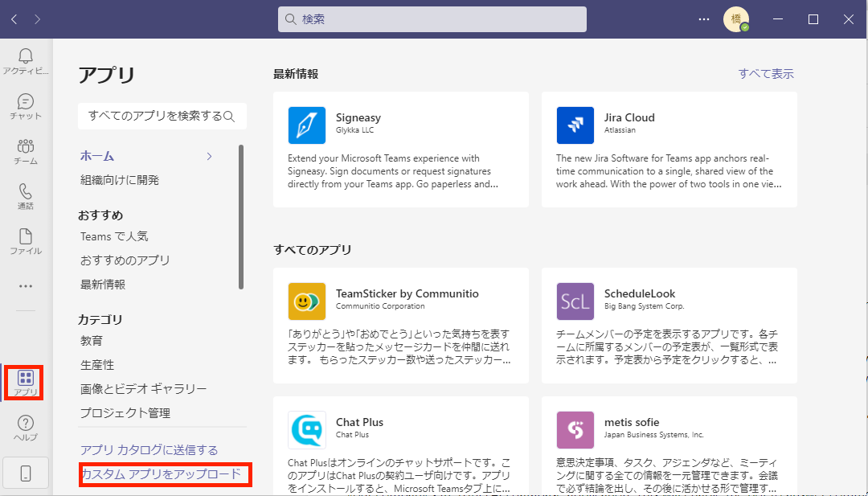Click the Jira Cloud app logo
Screen dimensions: 868x496
[575, 125]
